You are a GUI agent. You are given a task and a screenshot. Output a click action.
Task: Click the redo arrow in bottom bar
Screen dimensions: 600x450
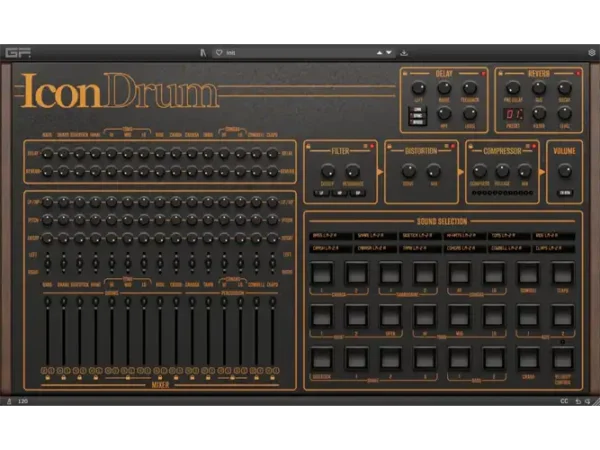pos(587,401)
